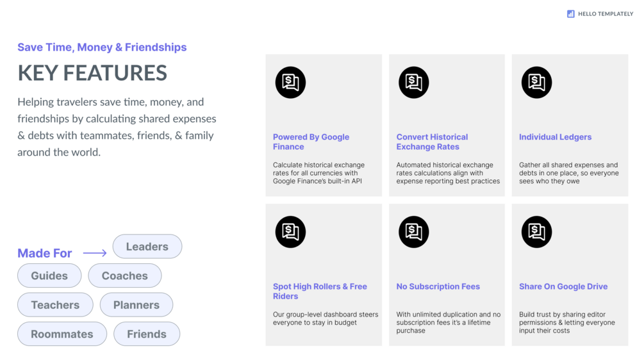
Task: Click the Share On Google Drive card icon
Action: coord(536,232)
